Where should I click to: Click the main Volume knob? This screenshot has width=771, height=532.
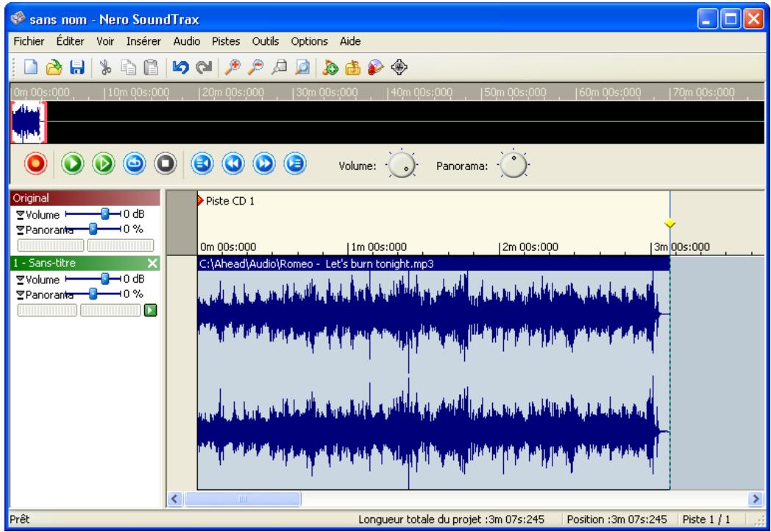(x=402, y=165)
